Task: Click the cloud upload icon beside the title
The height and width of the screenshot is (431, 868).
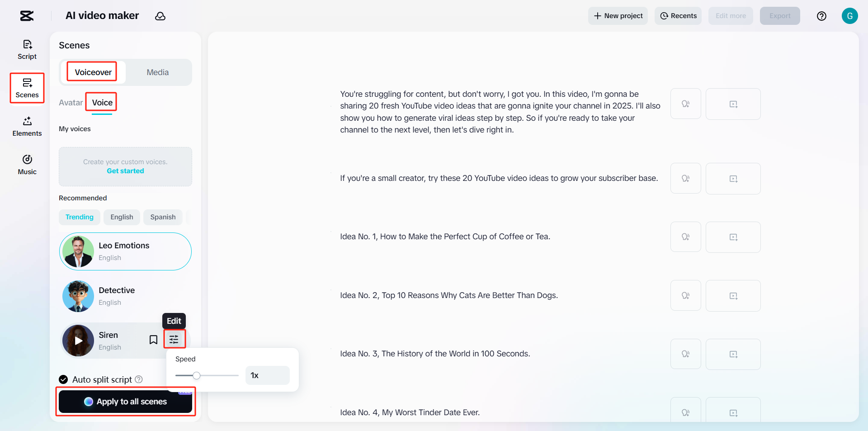Action: click(160, 16)
